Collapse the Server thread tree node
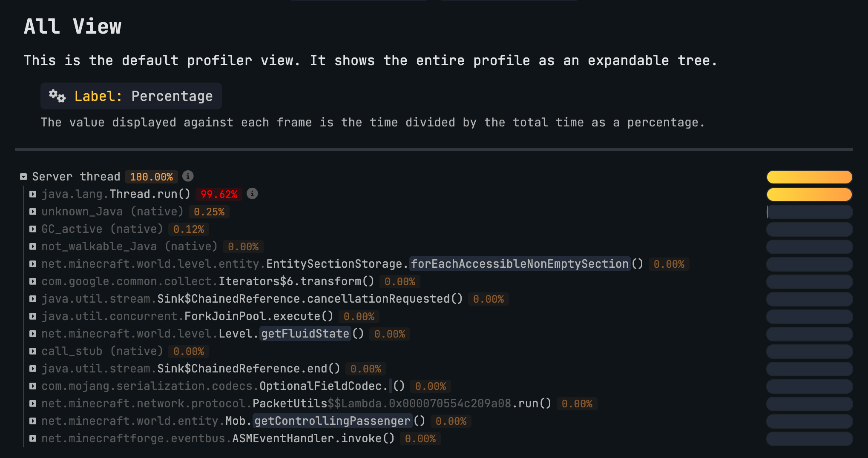The image size is (868, 458). tap(24, 177)
